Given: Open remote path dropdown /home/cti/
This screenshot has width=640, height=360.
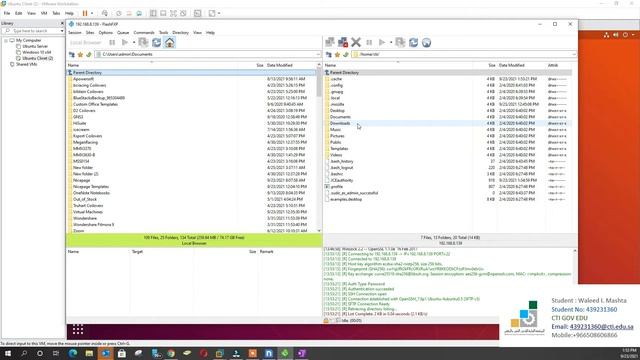Looking at the screenshot, I should pos(573,54).
